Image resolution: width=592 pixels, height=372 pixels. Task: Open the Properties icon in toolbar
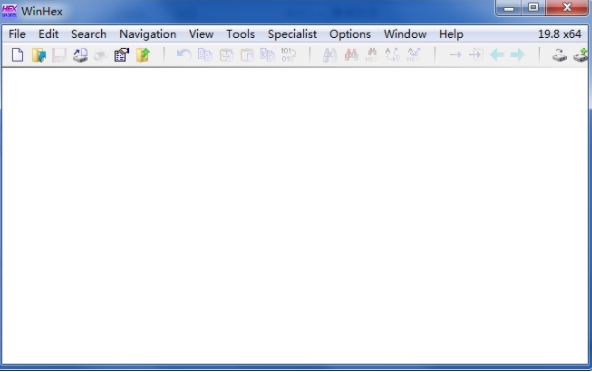pos(122,55)
